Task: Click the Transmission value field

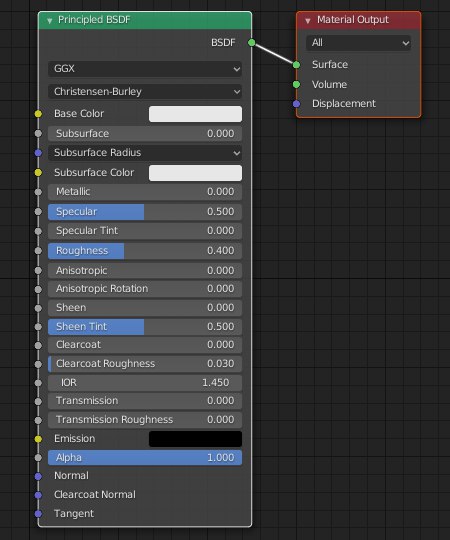Action: 145,401
